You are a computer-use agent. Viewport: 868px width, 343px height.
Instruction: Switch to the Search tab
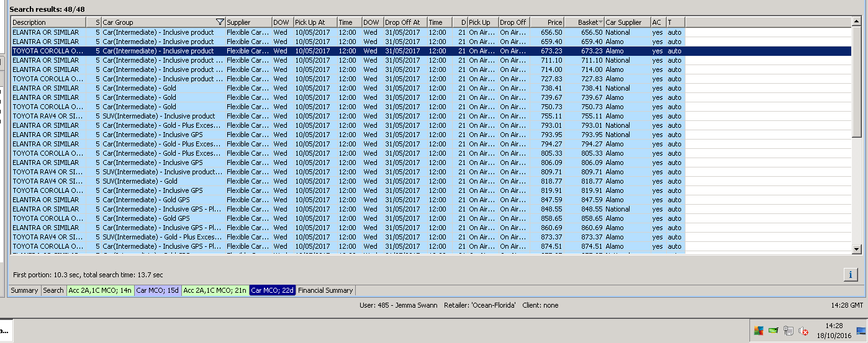[53, 290]
